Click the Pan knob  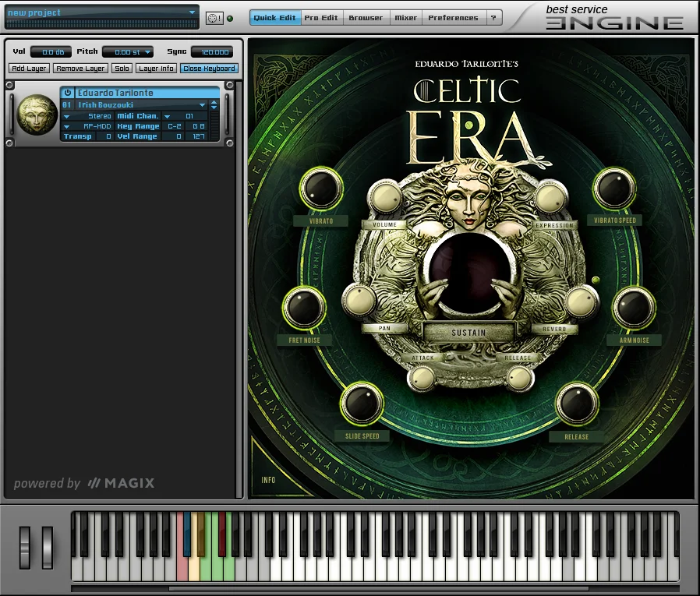click(359, 301)
